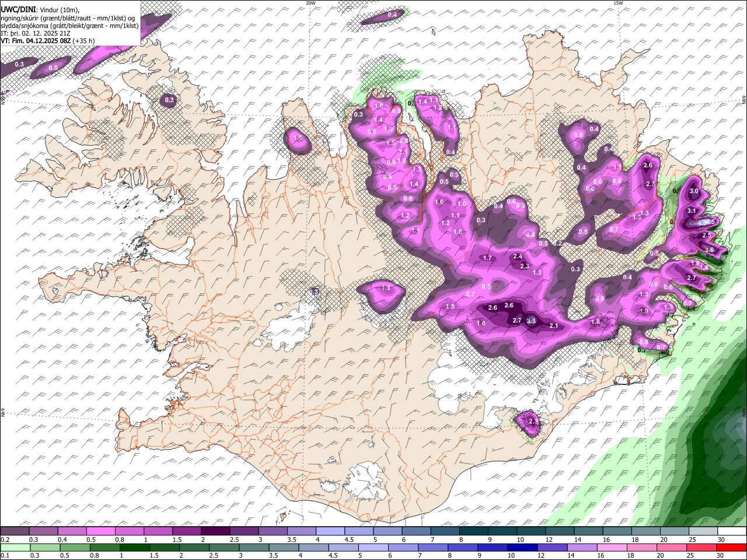Pick the light pink 16 swatch, bottom scale

click(612, 547)
